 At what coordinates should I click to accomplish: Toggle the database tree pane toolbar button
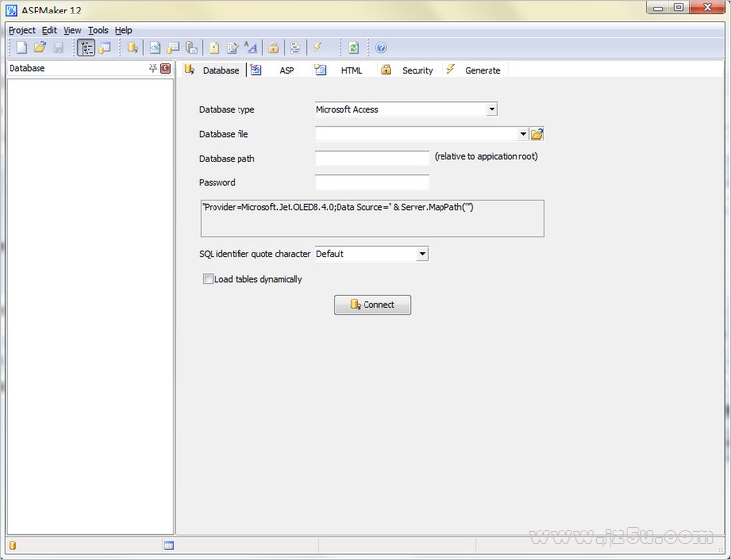tap(87, 47)
